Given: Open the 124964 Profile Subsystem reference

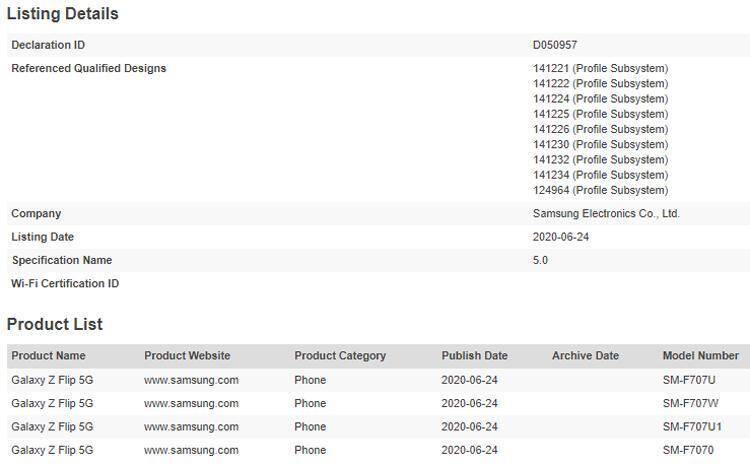Looking at the screenshot, I should (600, 190).
